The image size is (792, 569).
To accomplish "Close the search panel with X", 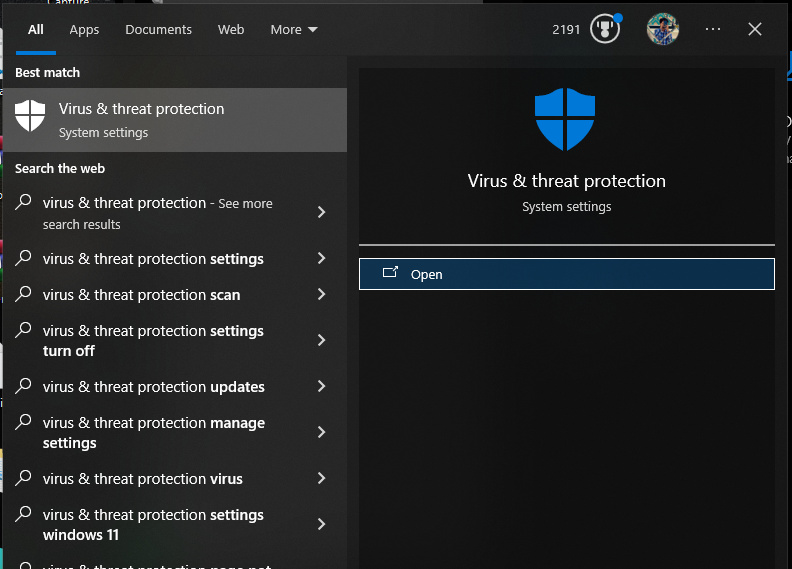I will click(x=755, y=29).
